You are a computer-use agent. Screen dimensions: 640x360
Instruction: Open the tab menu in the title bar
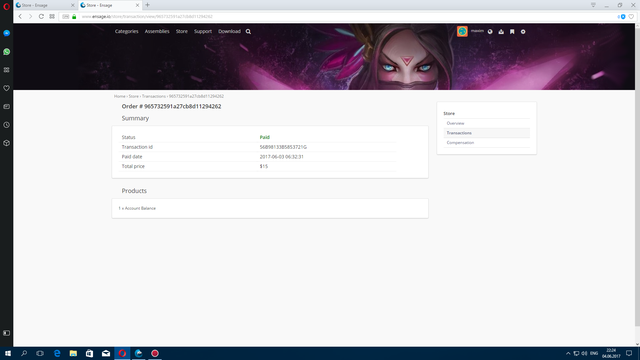pyautogui.click(x=593, y=5)
